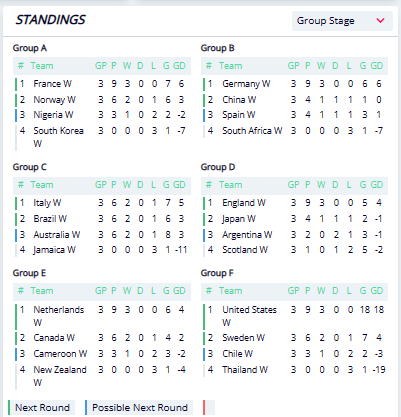Click the green Next Round legend
The image size is (401, 417).
click(x=41, y=408)
